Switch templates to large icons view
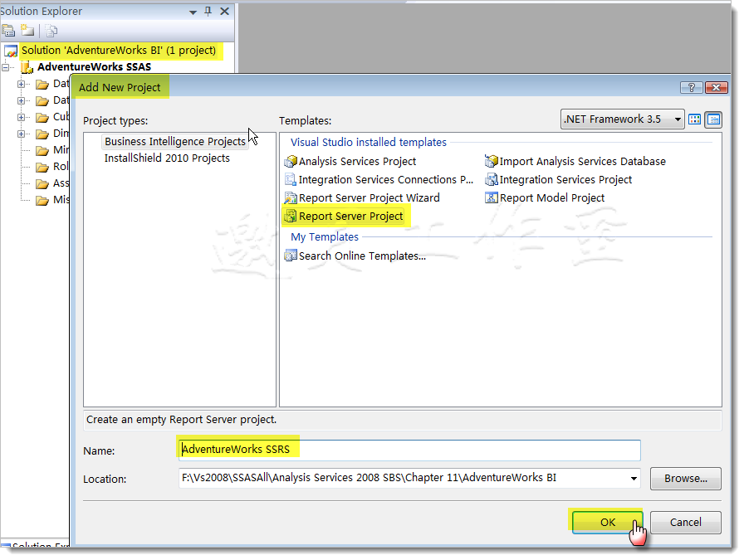Screen dimensions: 744x560 pos(695,119)
